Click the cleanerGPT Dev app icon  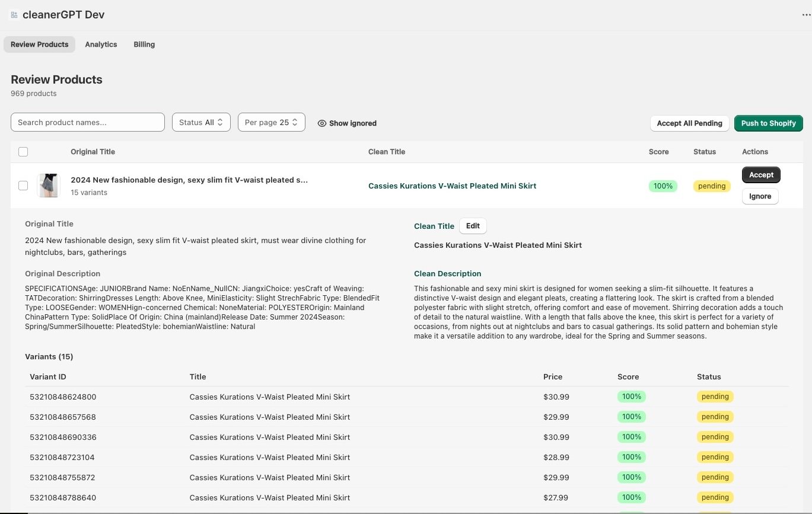(14, 15)
